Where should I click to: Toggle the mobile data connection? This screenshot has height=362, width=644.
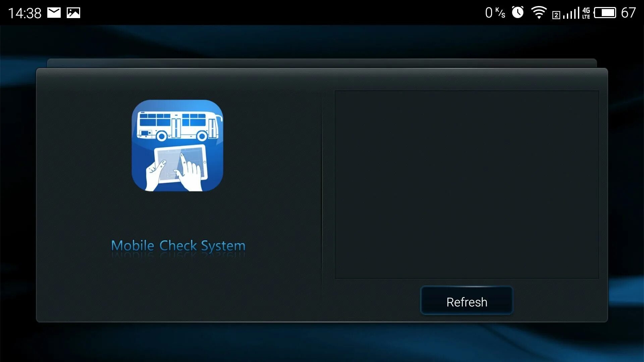point(579,12)
